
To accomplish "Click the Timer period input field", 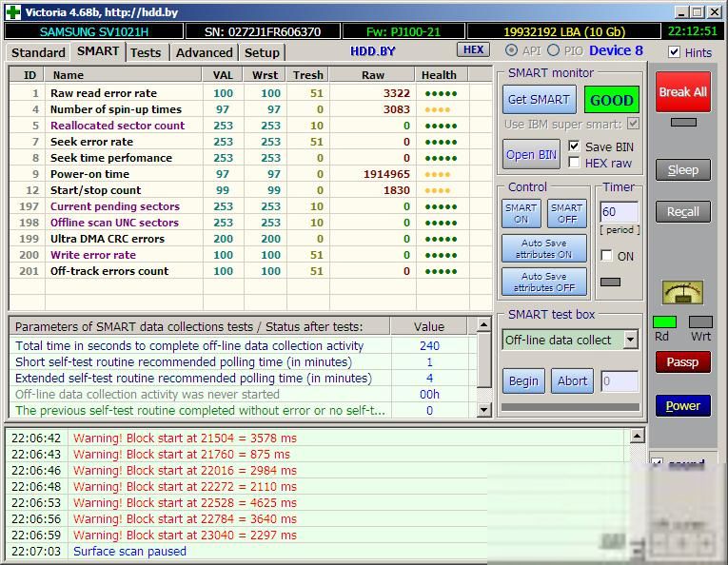I will tap(619, 212).
